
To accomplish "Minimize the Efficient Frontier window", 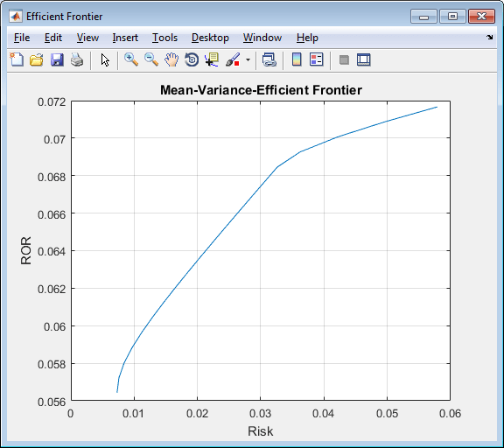I will coord(423,16).
